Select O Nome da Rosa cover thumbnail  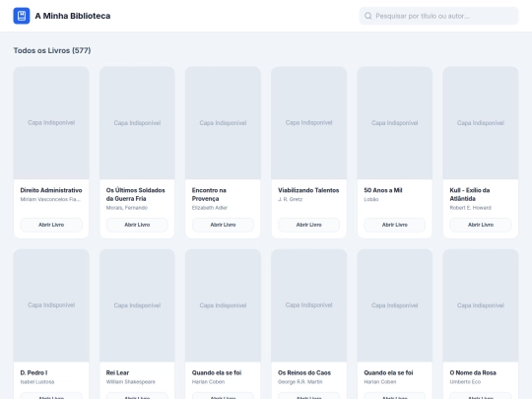click(x=481, y=305)
